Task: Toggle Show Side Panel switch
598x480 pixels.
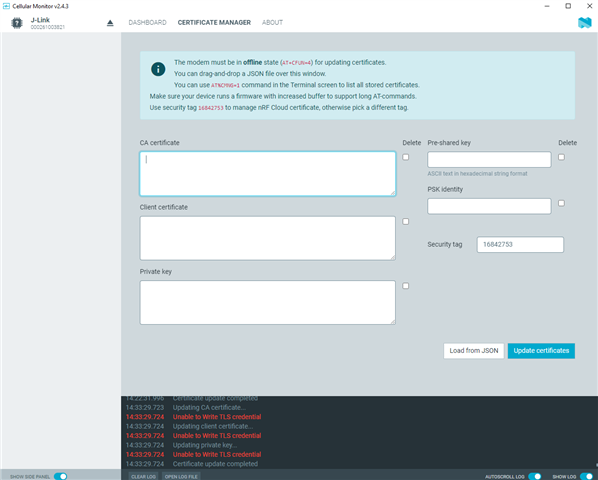Action: 60,476
